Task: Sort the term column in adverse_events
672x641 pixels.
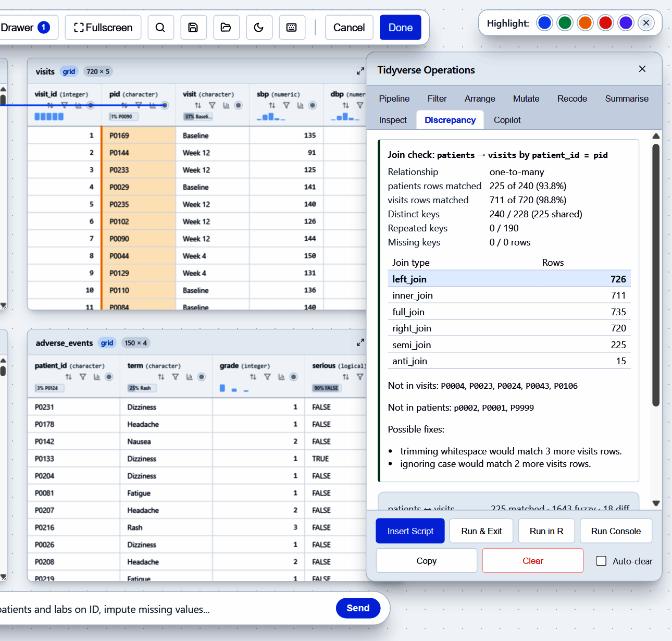Action: coord(161,377)
